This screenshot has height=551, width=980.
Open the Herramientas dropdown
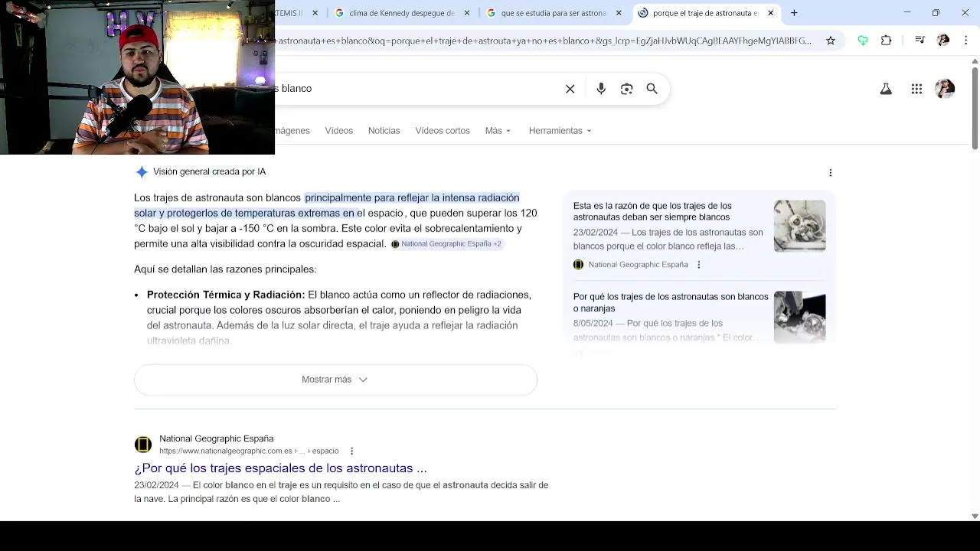[560, 131]
